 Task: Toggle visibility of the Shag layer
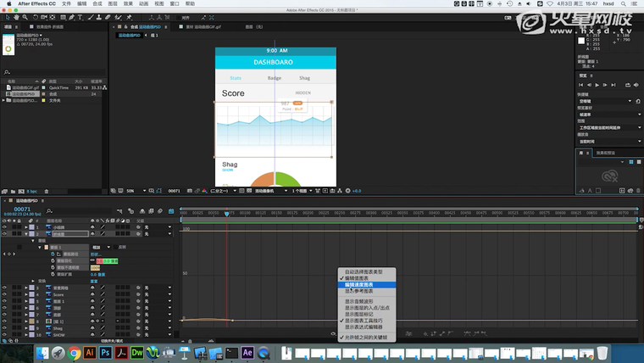[x=4, y=328]
